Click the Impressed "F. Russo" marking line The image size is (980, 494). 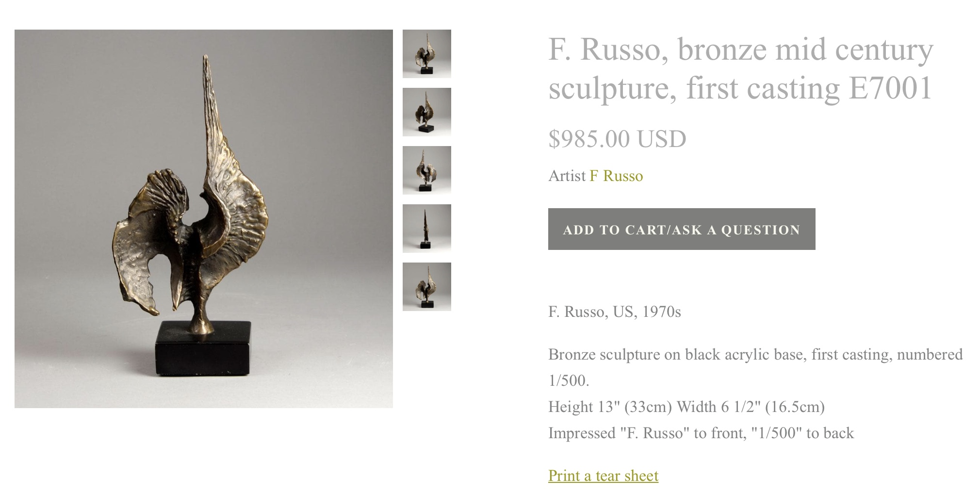(701, 433)
